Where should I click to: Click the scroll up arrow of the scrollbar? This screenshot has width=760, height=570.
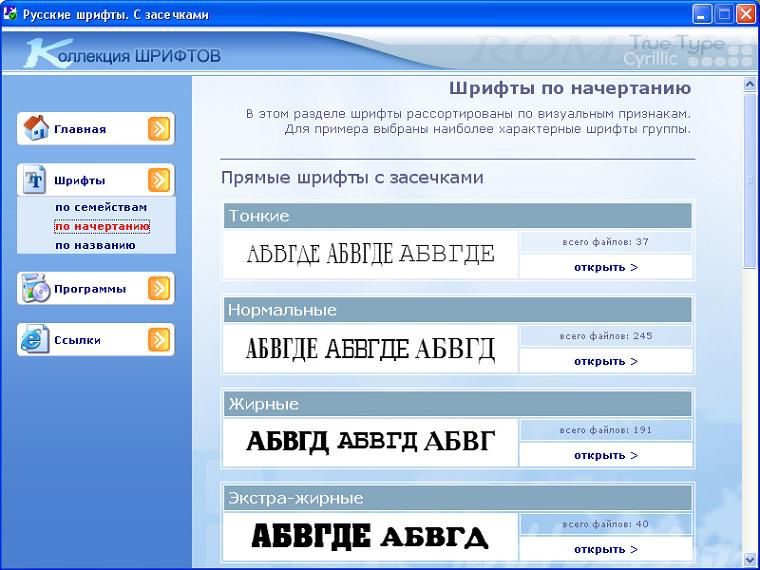point(750,86)
